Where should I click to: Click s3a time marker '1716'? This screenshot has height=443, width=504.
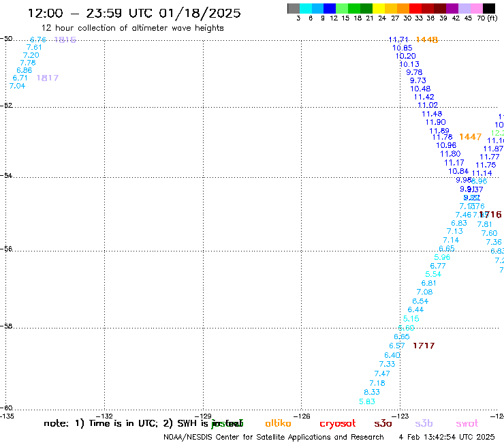click(x=490, y=214)
